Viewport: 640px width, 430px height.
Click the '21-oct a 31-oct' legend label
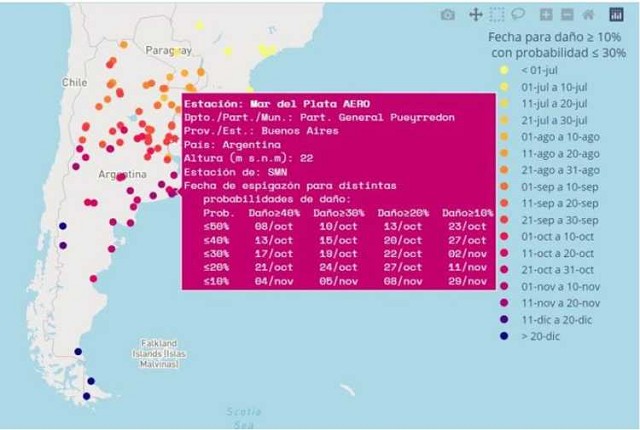[558, 268]
